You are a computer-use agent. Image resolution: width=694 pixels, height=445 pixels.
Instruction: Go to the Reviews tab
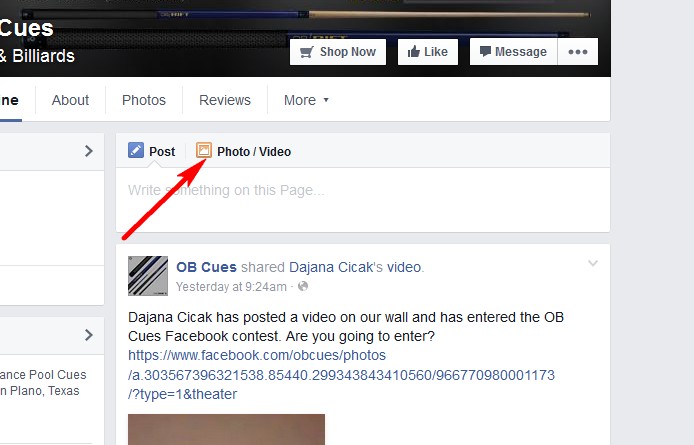[x=225, y=100]
